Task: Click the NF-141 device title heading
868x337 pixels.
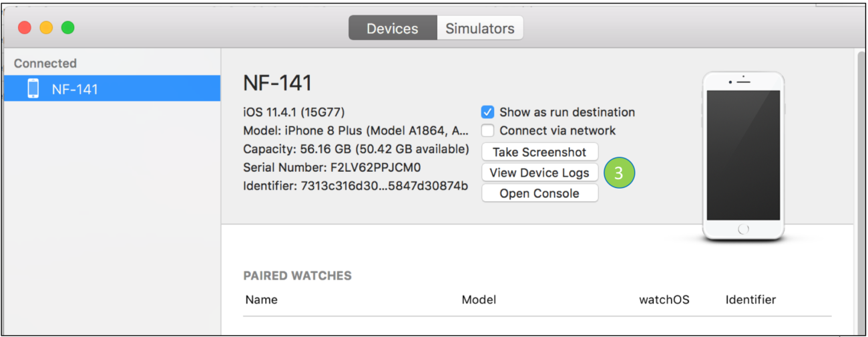Action: [277, 84]
